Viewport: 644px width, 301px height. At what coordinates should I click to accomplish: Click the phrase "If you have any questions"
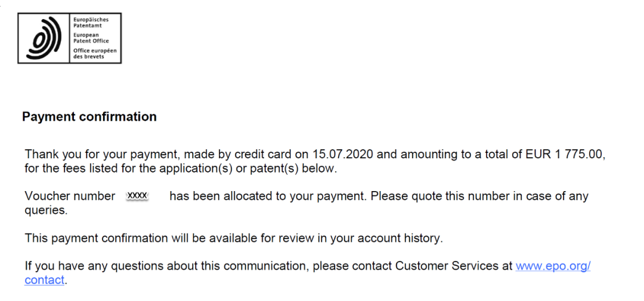click(95, 266)
